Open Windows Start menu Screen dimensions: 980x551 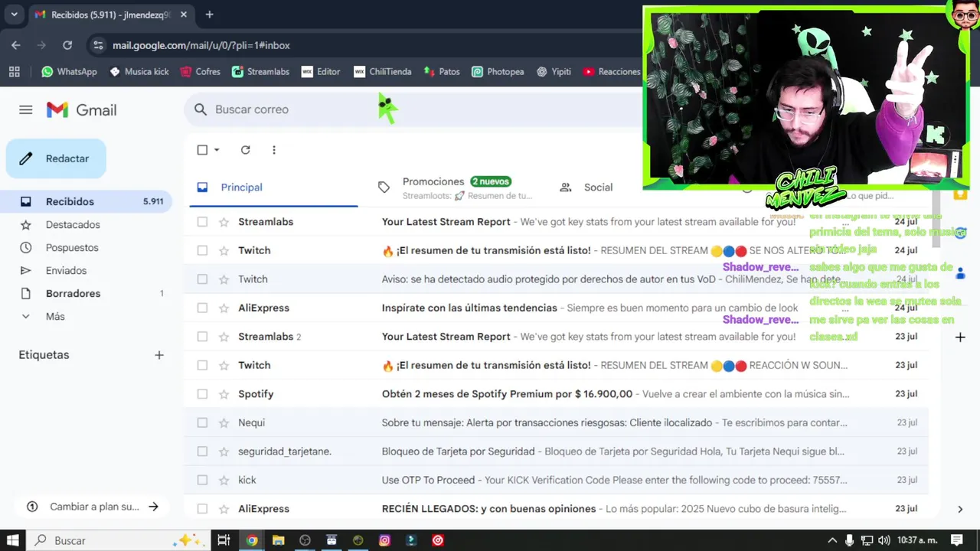tap(13, 540)
